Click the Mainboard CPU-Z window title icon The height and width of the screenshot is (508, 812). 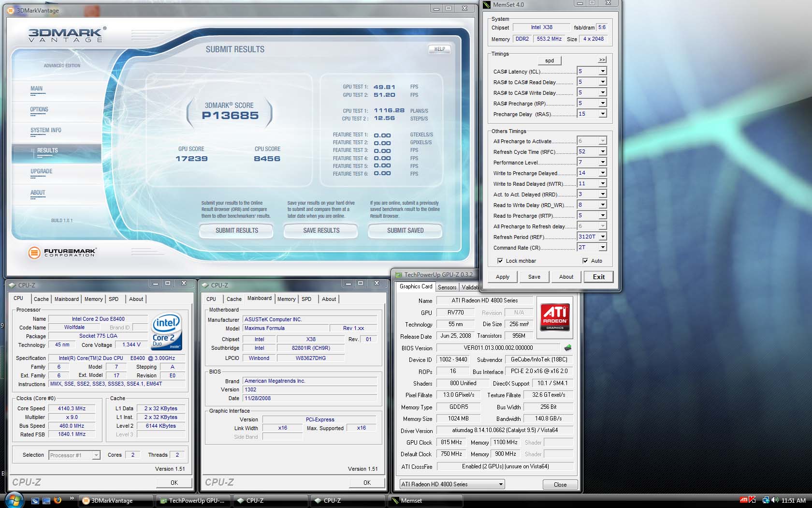pos(205,285)
